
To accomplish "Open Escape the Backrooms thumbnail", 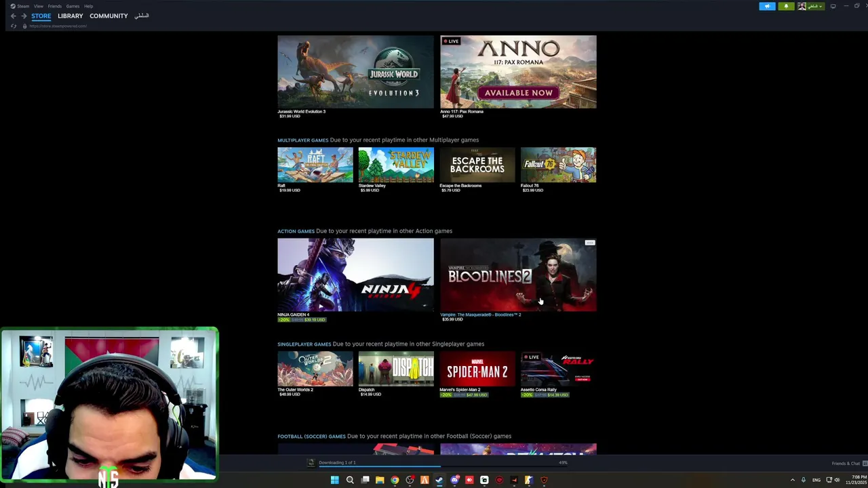I will 477,165.
